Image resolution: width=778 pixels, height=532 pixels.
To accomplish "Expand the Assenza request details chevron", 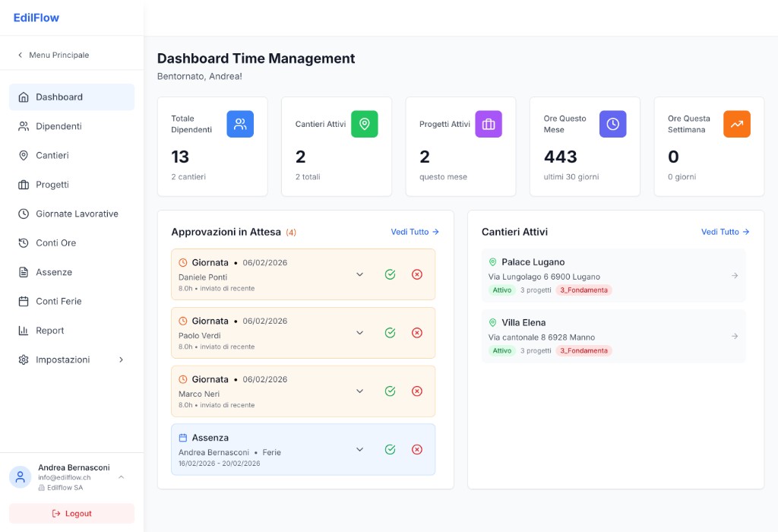I will click(x=360, y=449).
